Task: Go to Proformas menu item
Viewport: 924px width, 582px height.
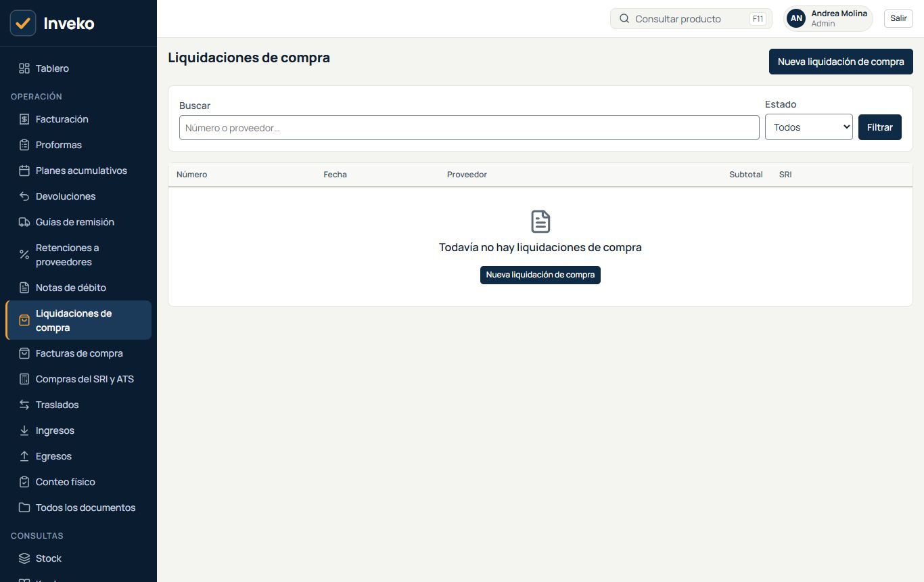Action: pyautogui.click(x=78, y=145)
